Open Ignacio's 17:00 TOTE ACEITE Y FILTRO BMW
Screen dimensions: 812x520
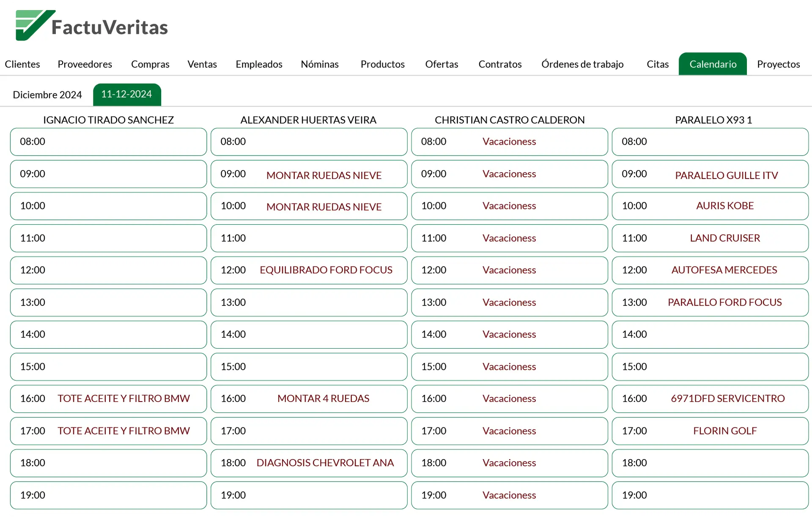click(108, 431)
